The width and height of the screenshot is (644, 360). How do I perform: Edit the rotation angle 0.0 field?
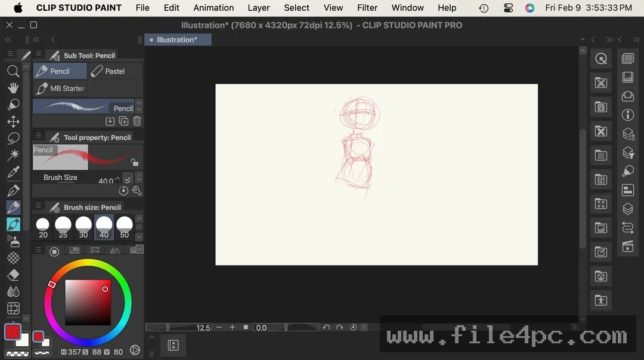coord(268,328)
